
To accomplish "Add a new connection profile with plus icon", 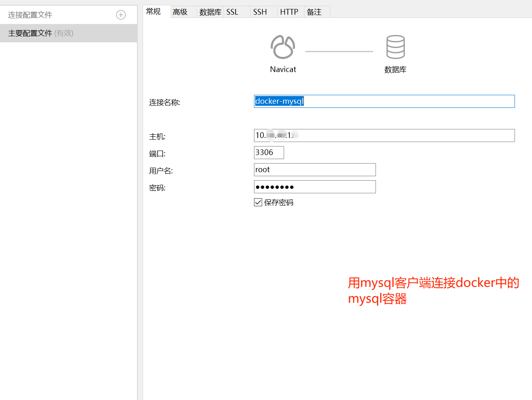I will [121, 15].
